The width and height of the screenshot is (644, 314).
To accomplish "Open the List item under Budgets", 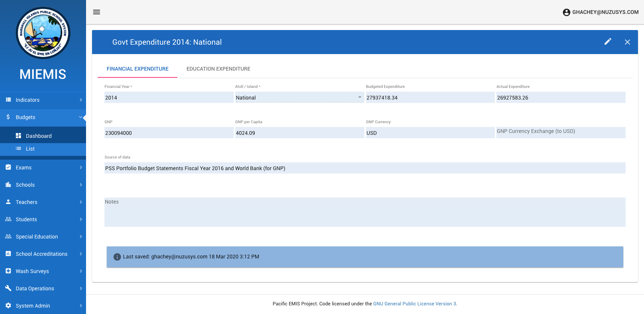I will (x=30, y=149).
